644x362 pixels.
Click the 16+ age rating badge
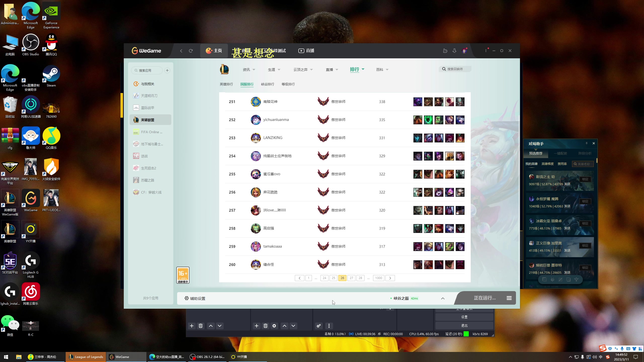183,275
